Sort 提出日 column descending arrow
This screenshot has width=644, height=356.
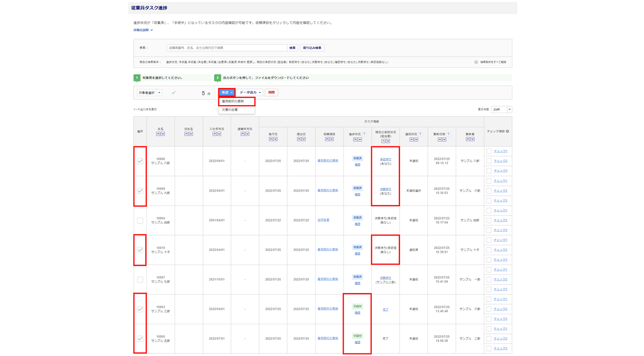coord(303,139)
